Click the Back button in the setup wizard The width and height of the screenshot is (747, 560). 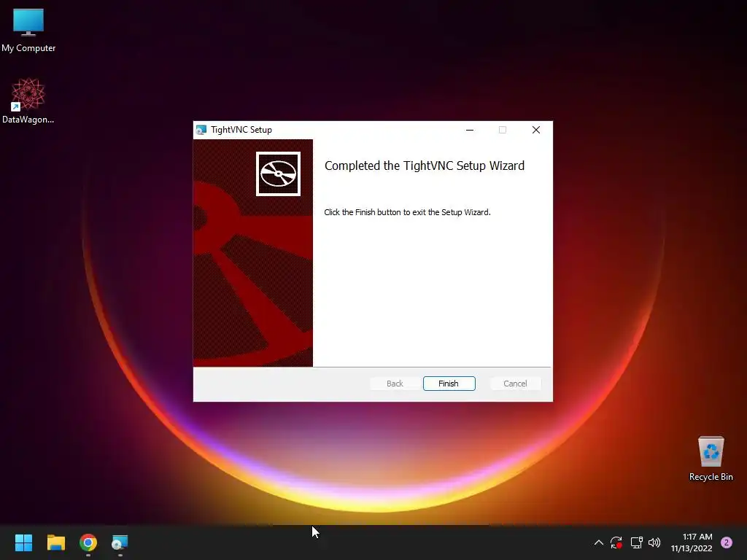(x=395, y=384)
